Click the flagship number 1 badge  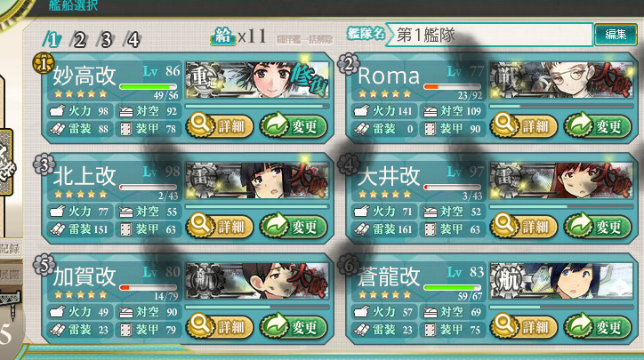pos(44,64)
